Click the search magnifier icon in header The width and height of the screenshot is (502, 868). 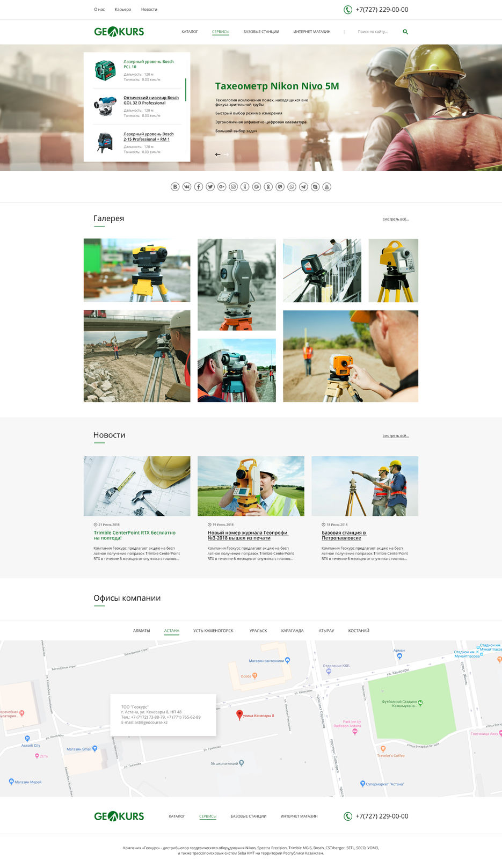(x=405, y=32)
